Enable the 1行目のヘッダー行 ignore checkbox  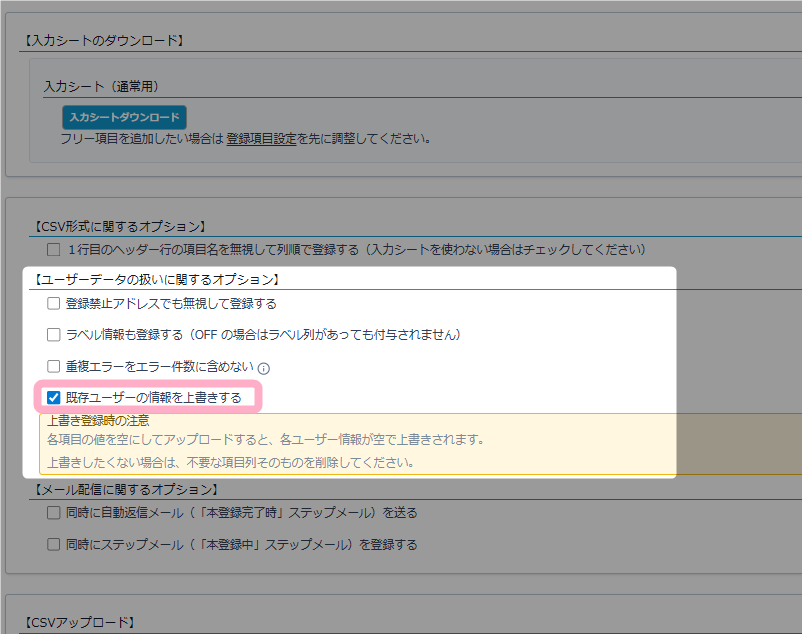[x=54, y=249]
